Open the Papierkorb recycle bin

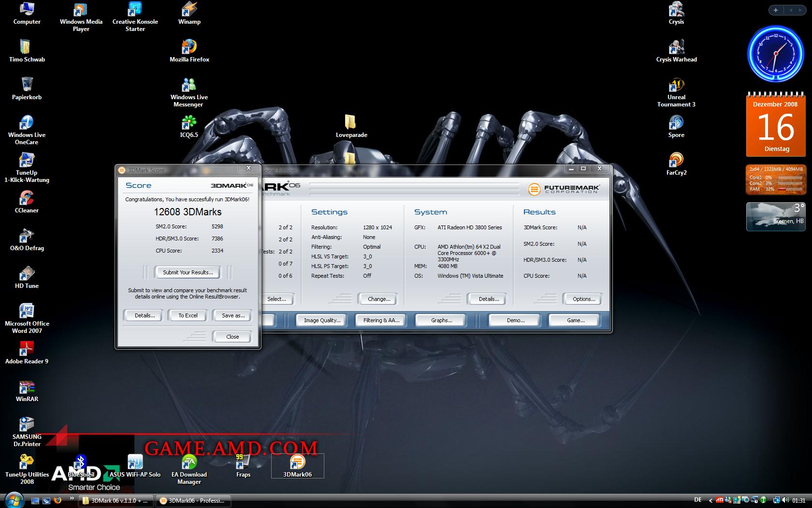(27, 89)
